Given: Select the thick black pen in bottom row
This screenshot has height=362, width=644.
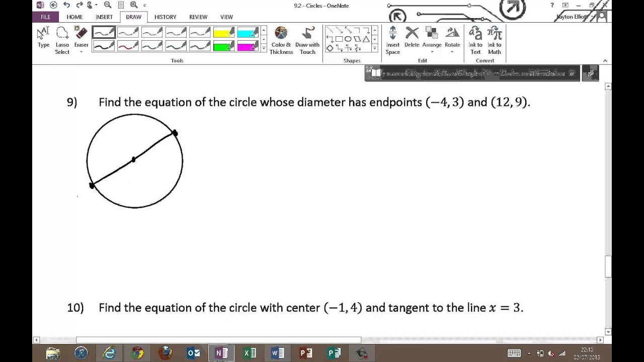Looking at the screenshot, I should tap(104, 46).
